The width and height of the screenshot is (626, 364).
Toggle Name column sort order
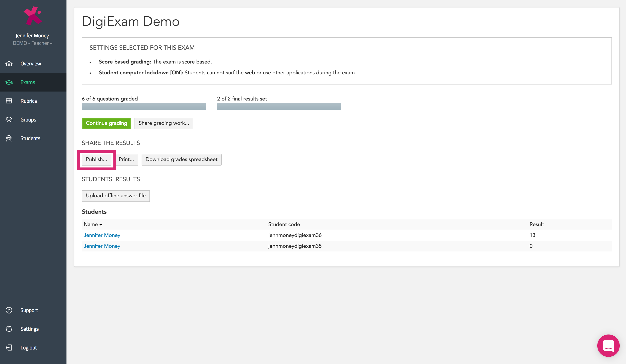click(93, 224)
